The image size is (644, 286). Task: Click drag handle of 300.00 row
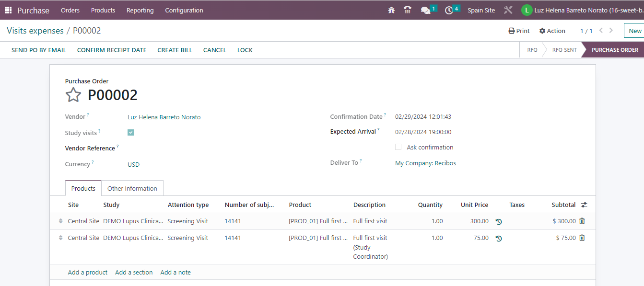(x=60, y=221)
